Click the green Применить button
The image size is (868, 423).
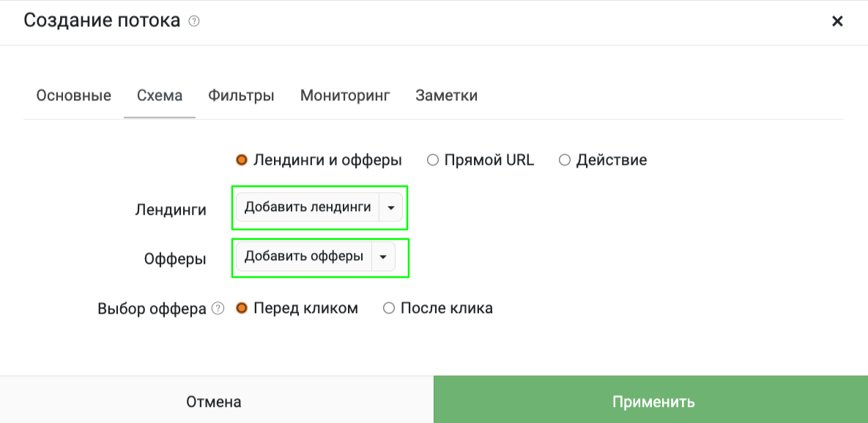651,400
